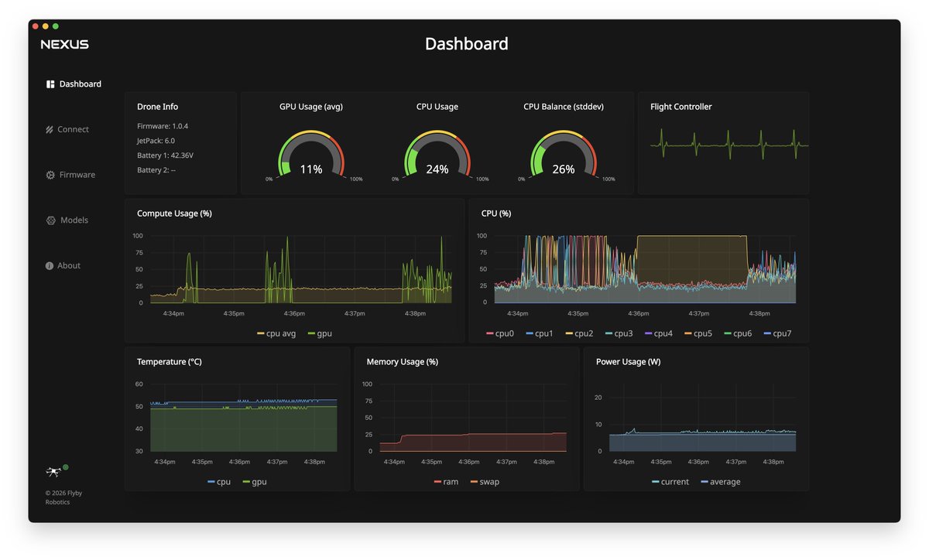The width and height of the screenshot is (929, 560).
Task: Click the Compute Usage (%) chart title
Action: [174, 213]
